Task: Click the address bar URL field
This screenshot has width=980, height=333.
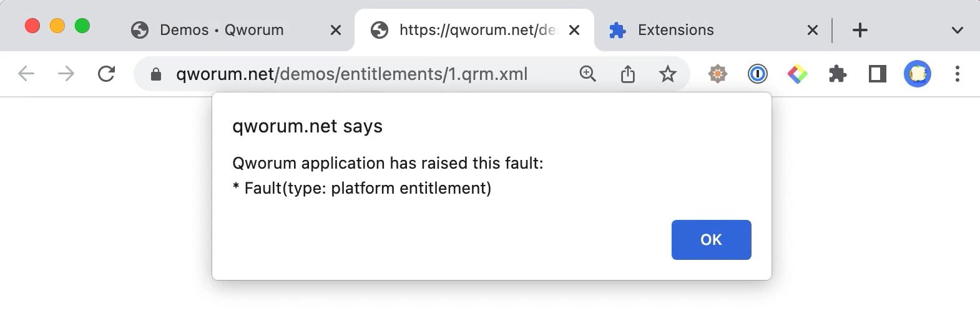Action: (351, 74)
